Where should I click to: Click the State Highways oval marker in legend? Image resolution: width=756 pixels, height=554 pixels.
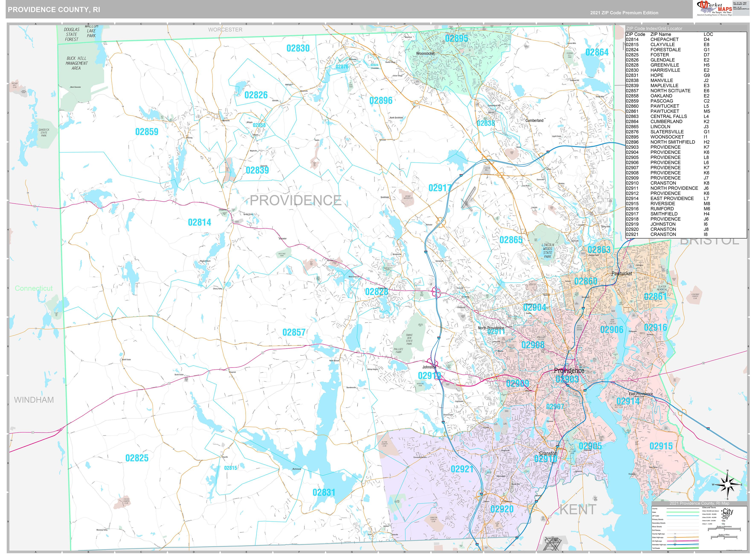point(675,537)
